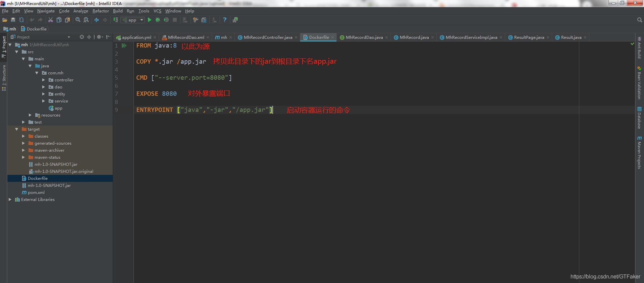Click Scroll from Source target icon
644x283 pixels.
click(x=82, y=37)
